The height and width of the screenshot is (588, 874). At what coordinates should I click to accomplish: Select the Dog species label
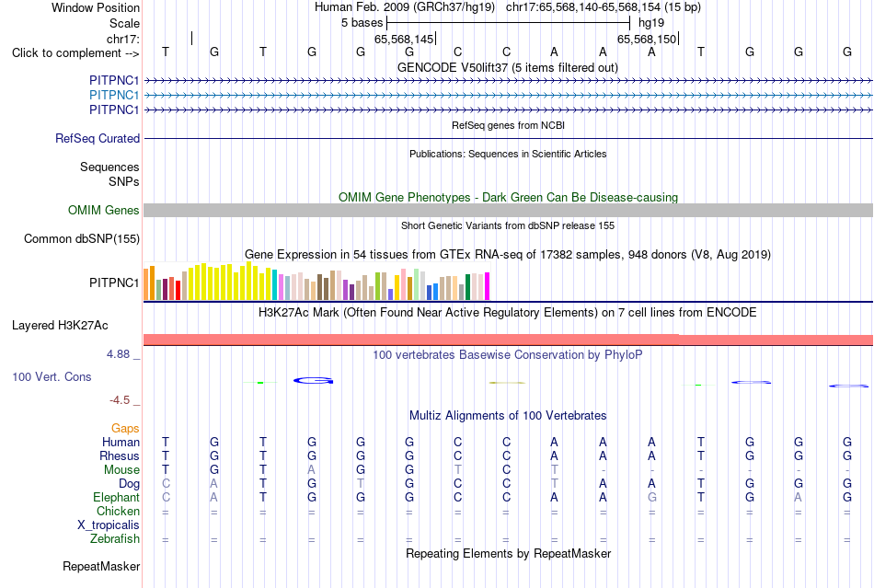[x=129, y=483]
